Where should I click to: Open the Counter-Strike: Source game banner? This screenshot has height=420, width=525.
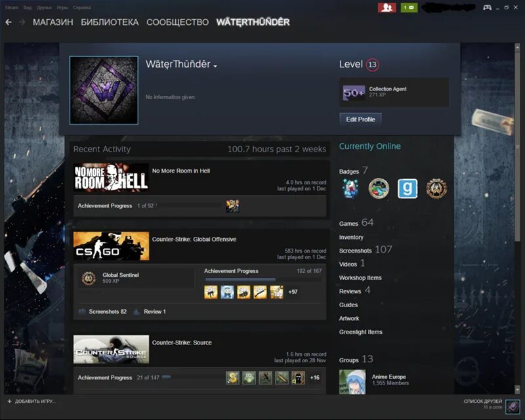tap(111, 349)
